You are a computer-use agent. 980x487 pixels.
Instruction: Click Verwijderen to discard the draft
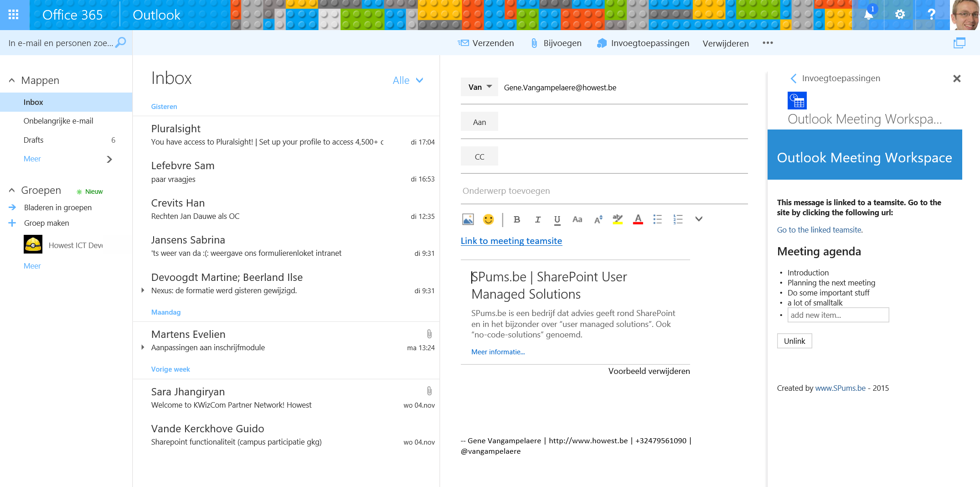[x=726, y=44]
